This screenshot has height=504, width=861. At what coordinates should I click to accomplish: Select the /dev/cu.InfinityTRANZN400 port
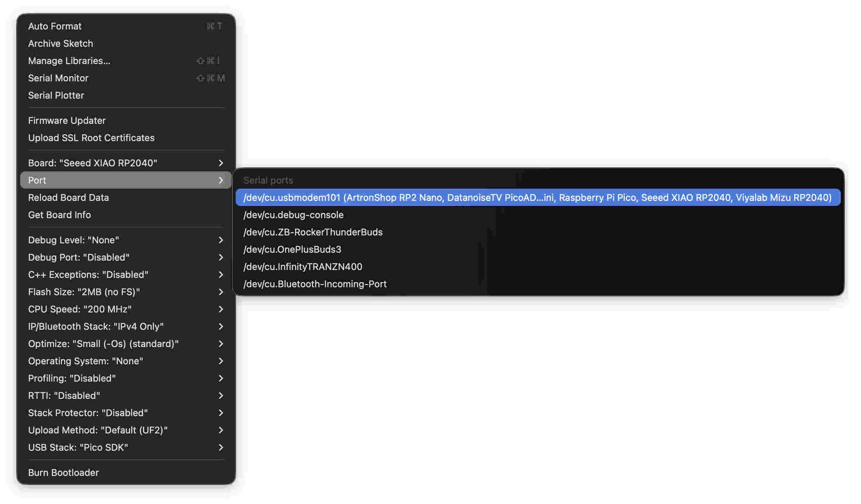(x=303, y=267)
